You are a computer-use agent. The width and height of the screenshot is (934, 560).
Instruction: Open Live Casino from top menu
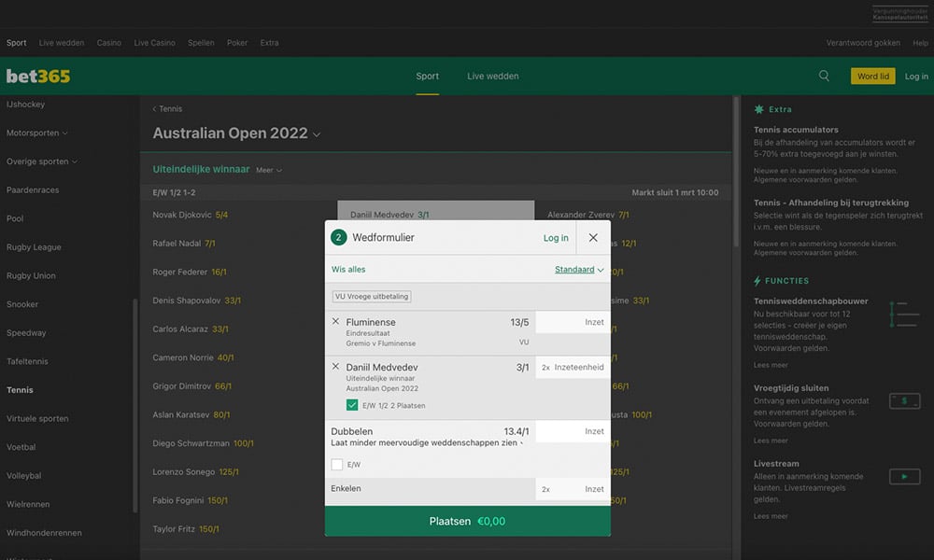pyautogui.click(x=154, y=43)
